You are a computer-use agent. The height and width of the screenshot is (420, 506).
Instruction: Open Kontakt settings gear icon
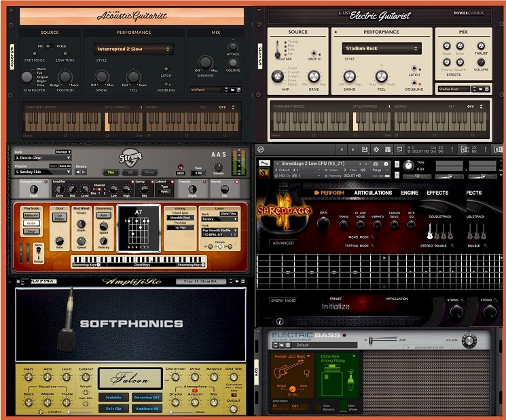[x=376, y=149]
